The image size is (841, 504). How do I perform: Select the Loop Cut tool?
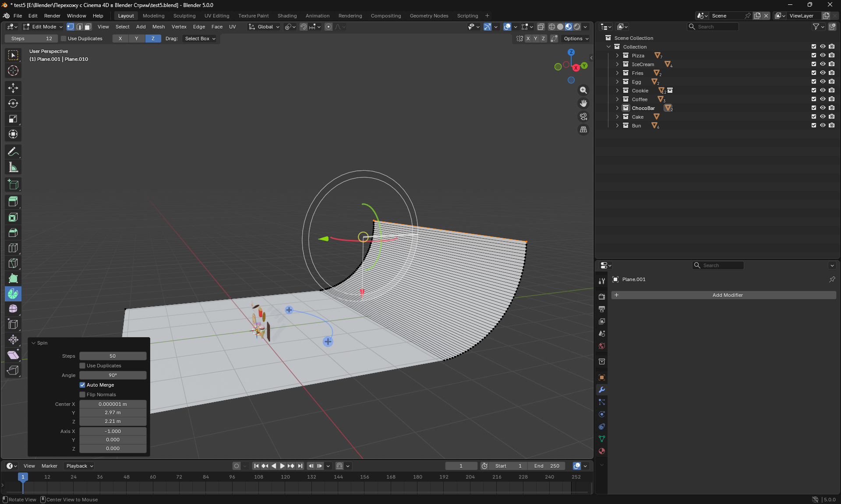click(13, 248)
